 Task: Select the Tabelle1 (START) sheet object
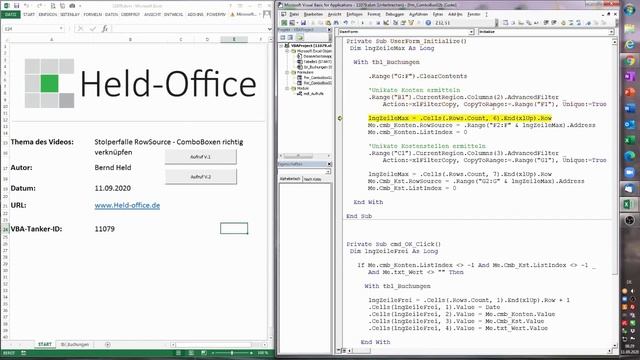(317, 62)
